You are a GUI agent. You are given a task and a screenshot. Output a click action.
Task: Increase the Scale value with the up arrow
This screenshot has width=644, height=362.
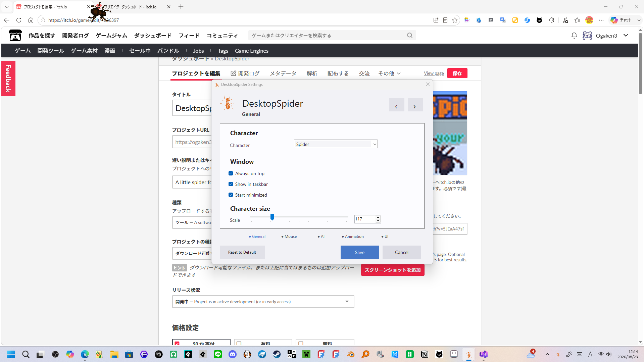pos(378,217)
